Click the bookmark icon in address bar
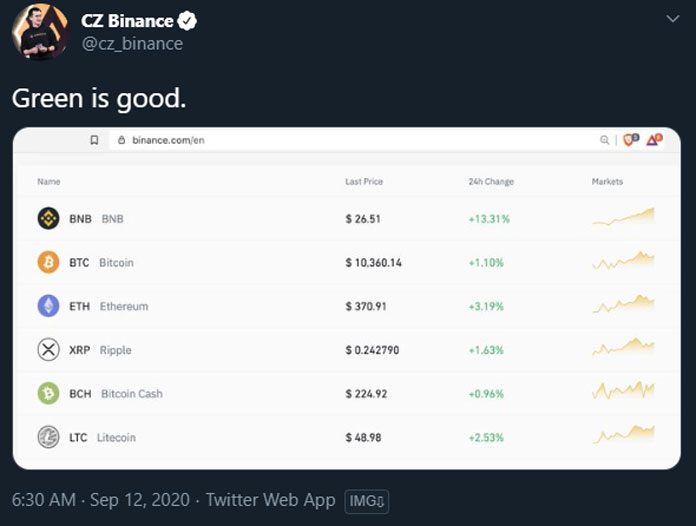The image size is (696, 526). pos(94,140)
